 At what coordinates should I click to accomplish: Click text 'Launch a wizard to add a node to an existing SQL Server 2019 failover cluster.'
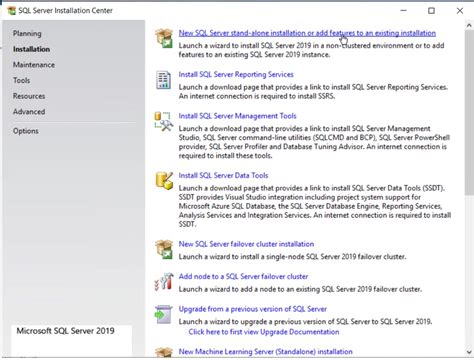[300, 289]
